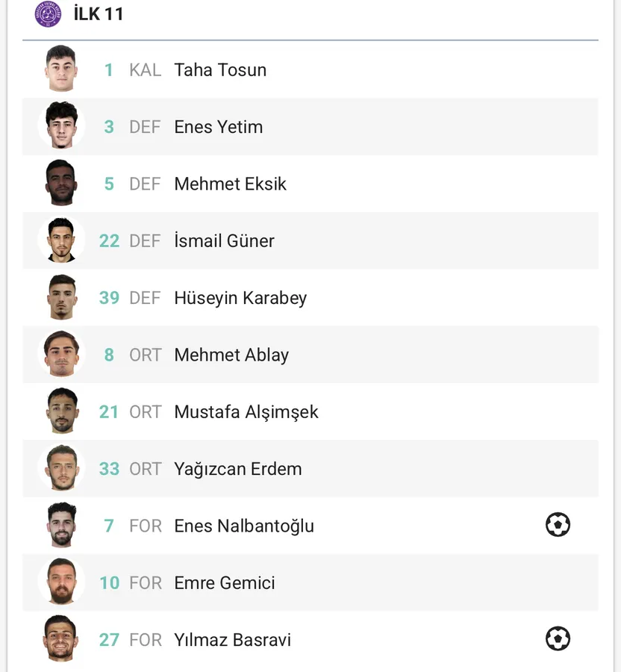
Task: Select İsmail Güner's profile photo
Action: [x=61, y=240]
